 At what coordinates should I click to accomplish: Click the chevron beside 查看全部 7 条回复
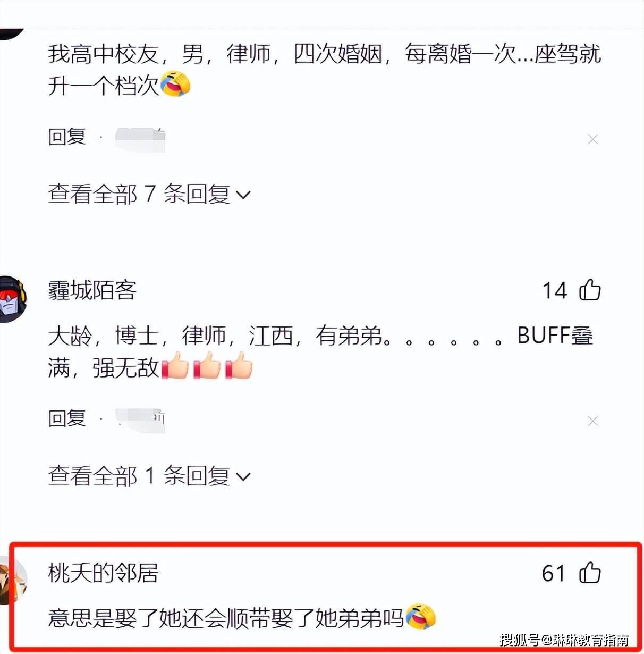(x=243, y=195)
